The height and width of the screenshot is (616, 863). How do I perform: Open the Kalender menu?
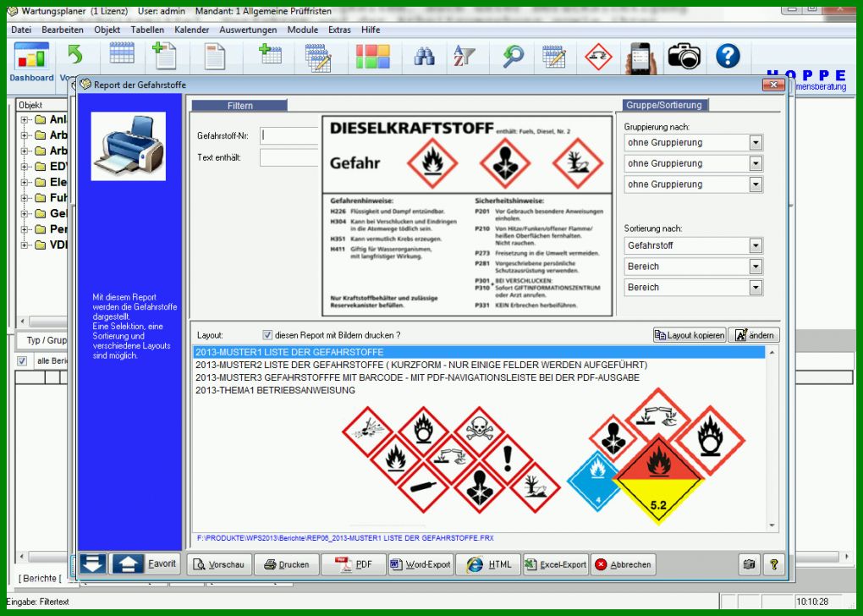pyautogui.click(x=191, y=30)
